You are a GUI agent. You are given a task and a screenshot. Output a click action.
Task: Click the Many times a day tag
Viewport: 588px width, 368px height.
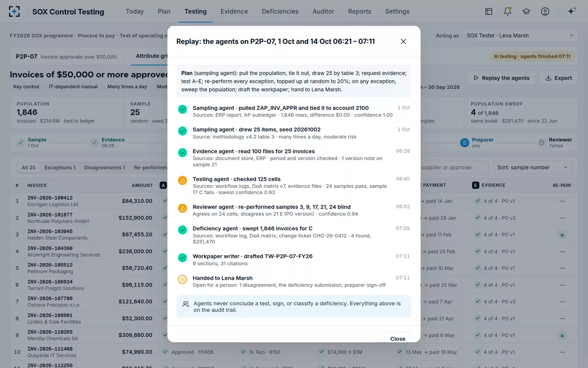(x=127, y=87)
